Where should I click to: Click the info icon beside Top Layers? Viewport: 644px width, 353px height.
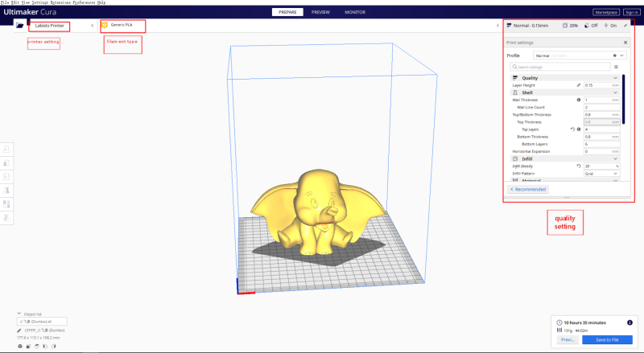click(x=579, y=129)
